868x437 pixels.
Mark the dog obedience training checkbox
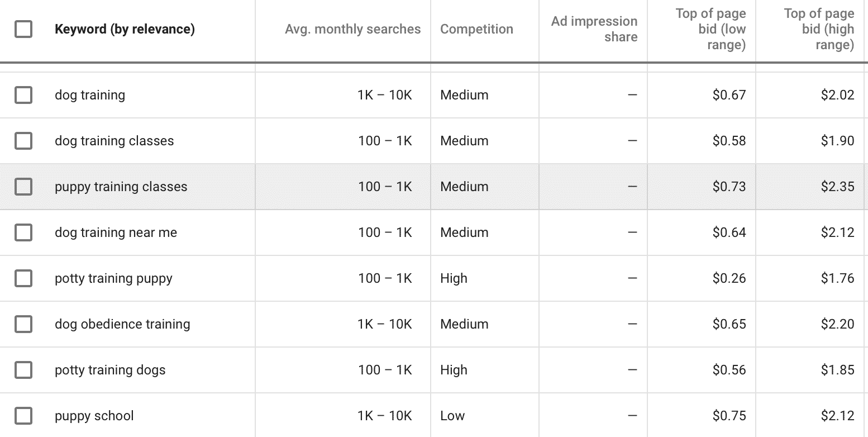click(23, 324)
